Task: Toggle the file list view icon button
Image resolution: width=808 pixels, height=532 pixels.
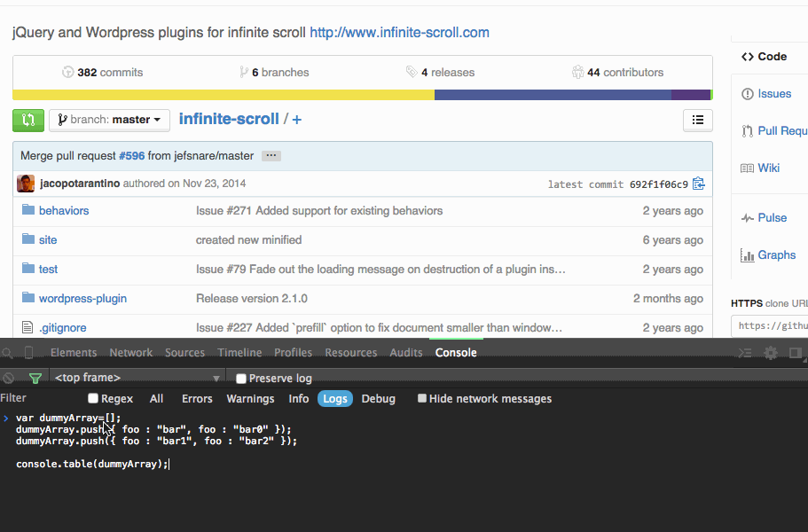Action: click(x=698, y=120)
